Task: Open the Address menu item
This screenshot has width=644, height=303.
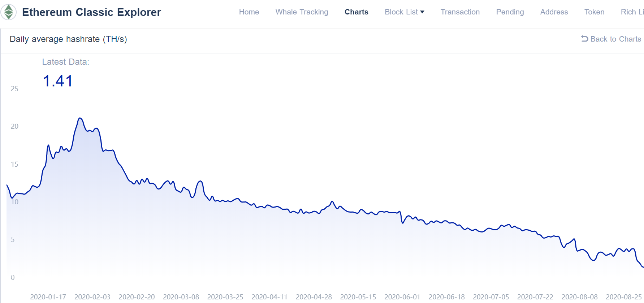Action: point(554,12)
